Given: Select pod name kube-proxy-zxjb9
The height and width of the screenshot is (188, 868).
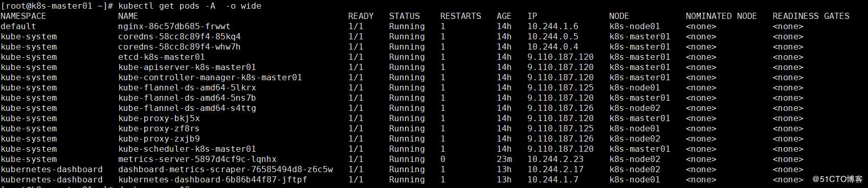Looking at the screenshot, I should click(159, 139).
